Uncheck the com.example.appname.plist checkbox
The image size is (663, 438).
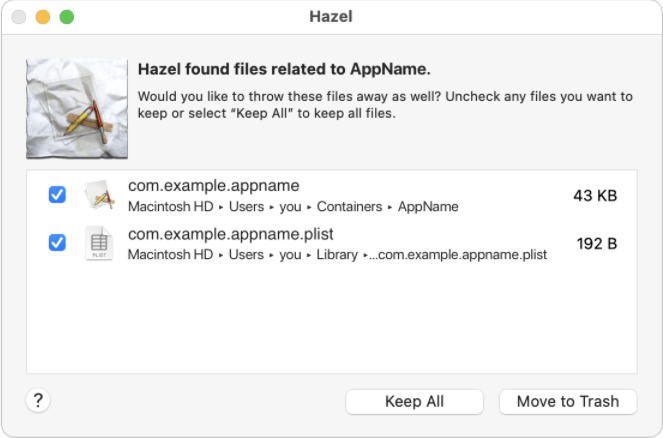57,243
